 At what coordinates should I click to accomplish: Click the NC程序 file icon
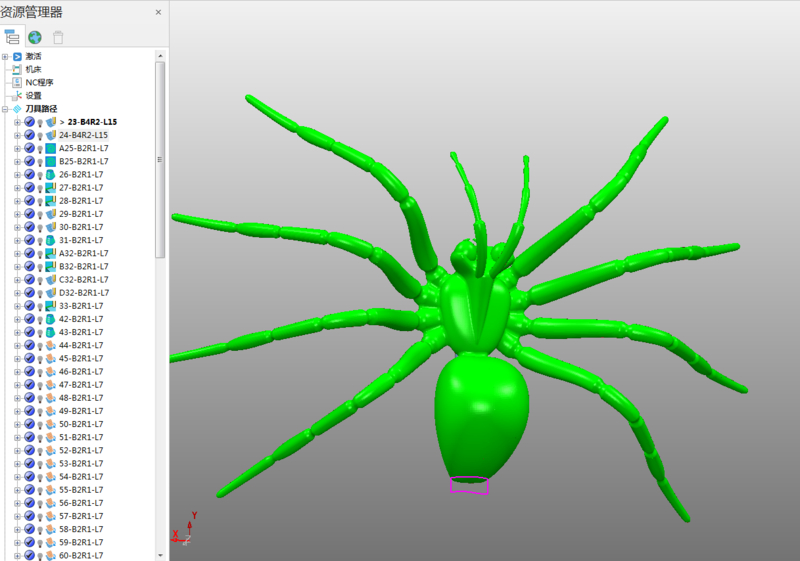click(x=17, y=82)
